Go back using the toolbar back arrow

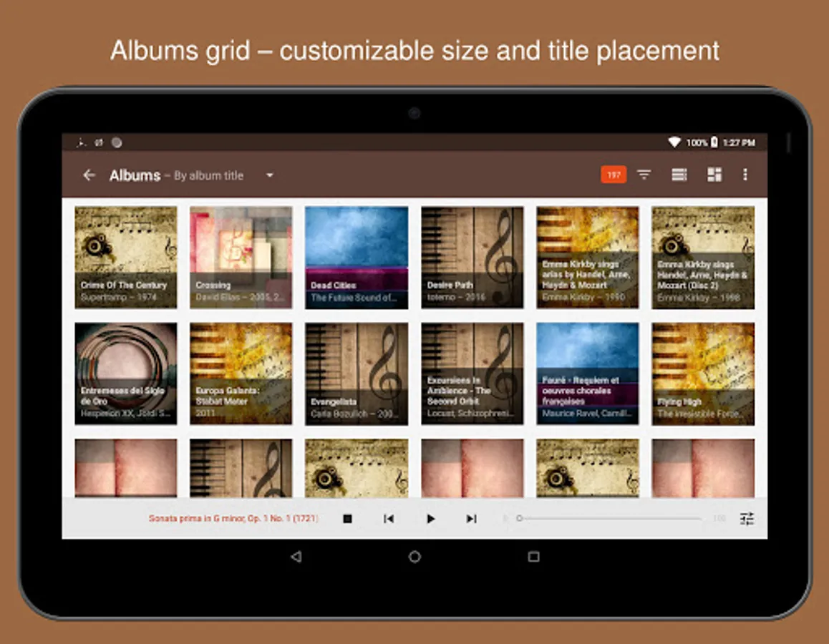[89, 175]
